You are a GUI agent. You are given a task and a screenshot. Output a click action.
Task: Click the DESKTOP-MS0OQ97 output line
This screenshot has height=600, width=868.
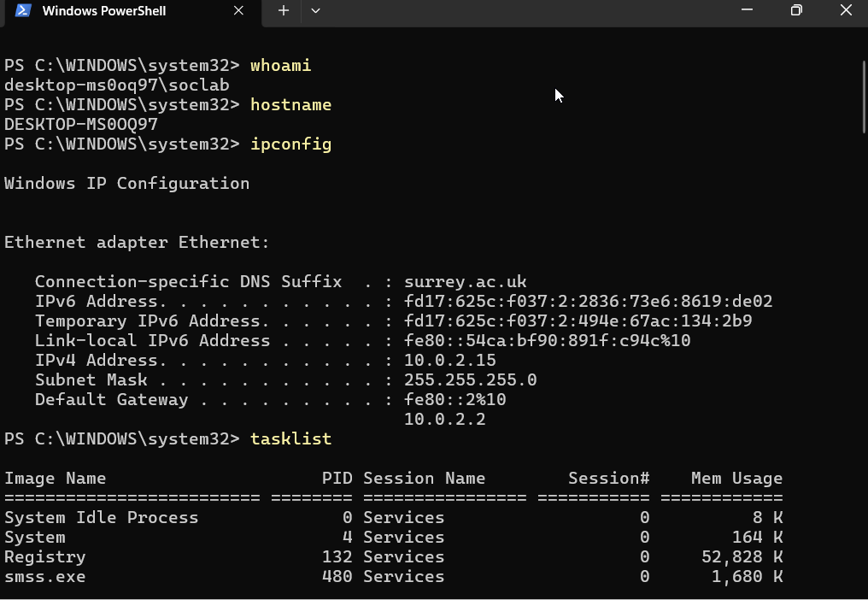(81, 124)
